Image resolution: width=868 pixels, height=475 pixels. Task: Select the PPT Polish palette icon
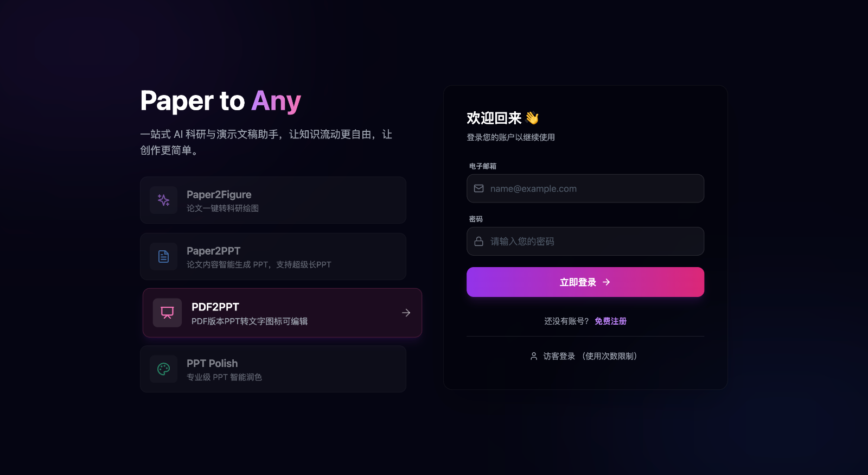tap(163, 369)
